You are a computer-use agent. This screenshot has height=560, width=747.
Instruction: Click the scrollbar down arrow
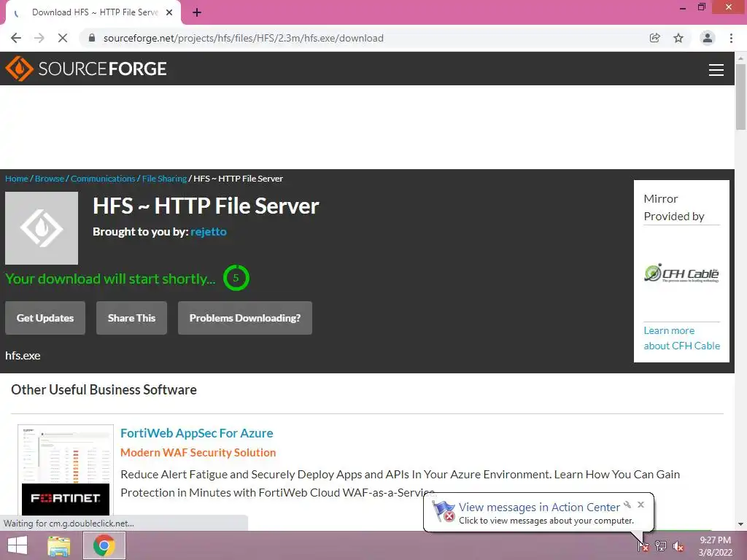coord(741,524)
